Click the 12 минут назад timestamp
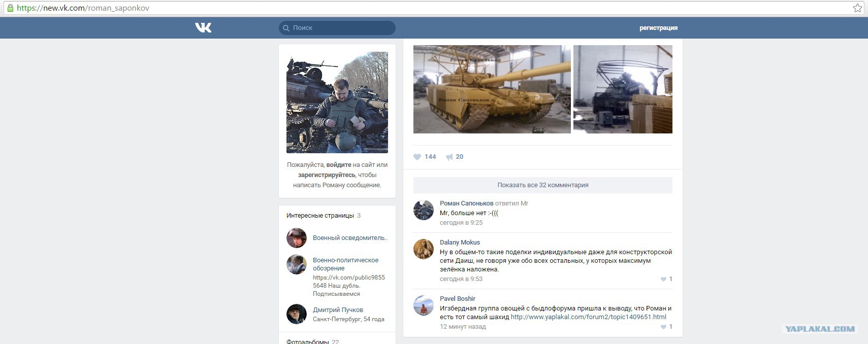The width and height of the screenshot is (868, 344). tap(463, 327)
